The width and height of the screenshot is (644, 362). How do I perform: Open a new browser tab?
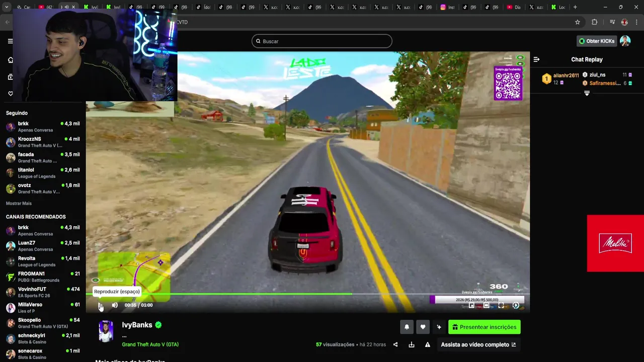coord(575,7)
